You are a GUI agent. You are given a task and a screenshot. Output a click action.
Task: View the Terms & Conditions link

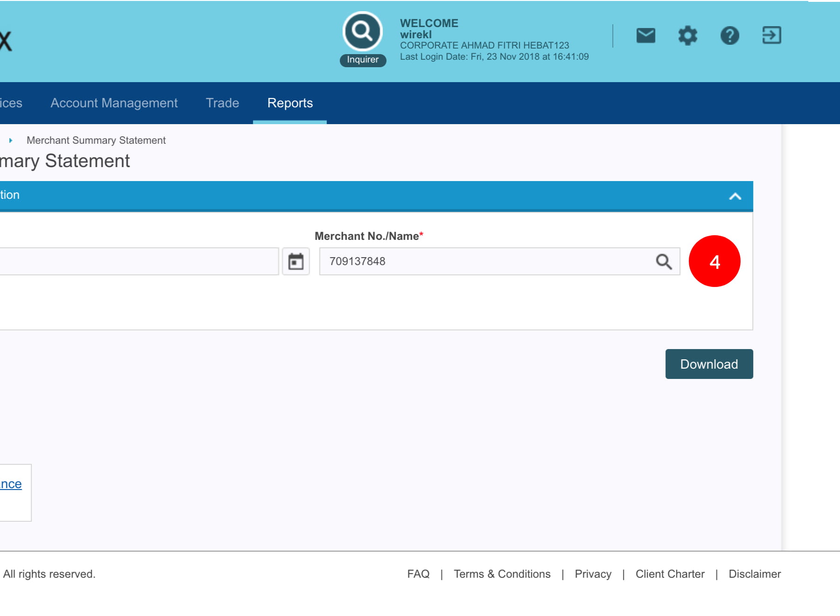point(502,574)
